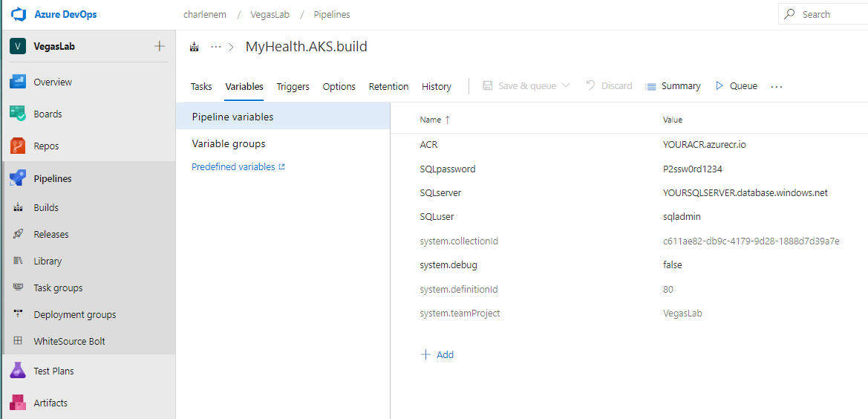Switch to the Tasks tab
Viewport: 868px width, 419px height.
click(201, 86)
